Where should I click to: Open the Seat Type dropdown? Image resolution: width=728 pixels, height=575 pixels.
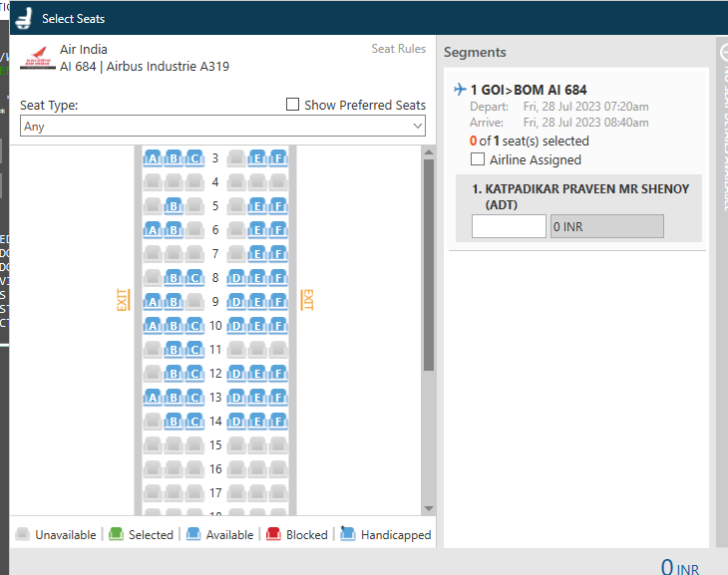222,127
